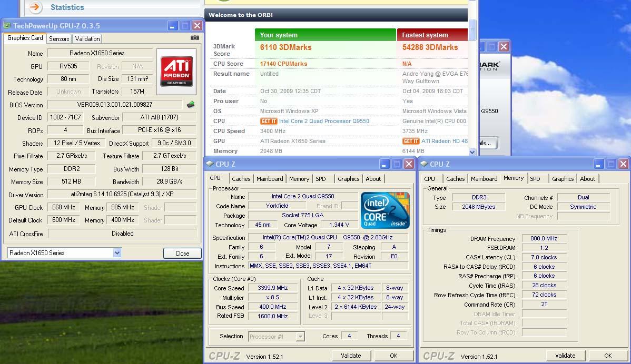The width and height of the screenshot is (631, 364).
Task: Switch to CPU tab in right CPU-Z
Action: coord(429,179)
